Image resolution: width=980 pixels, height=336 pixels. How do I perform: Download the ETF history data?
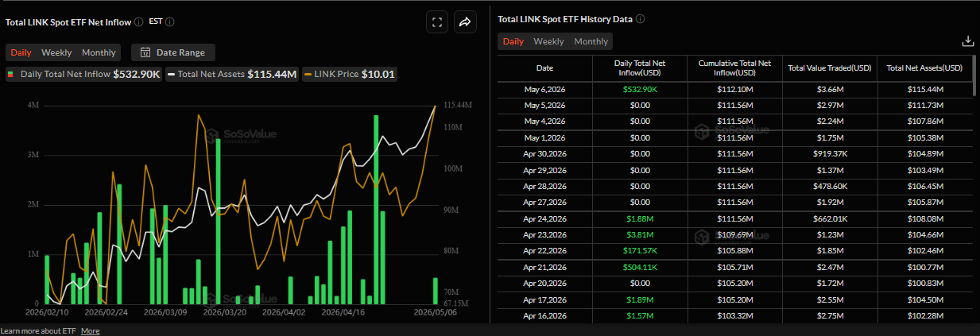coord(967,41)
